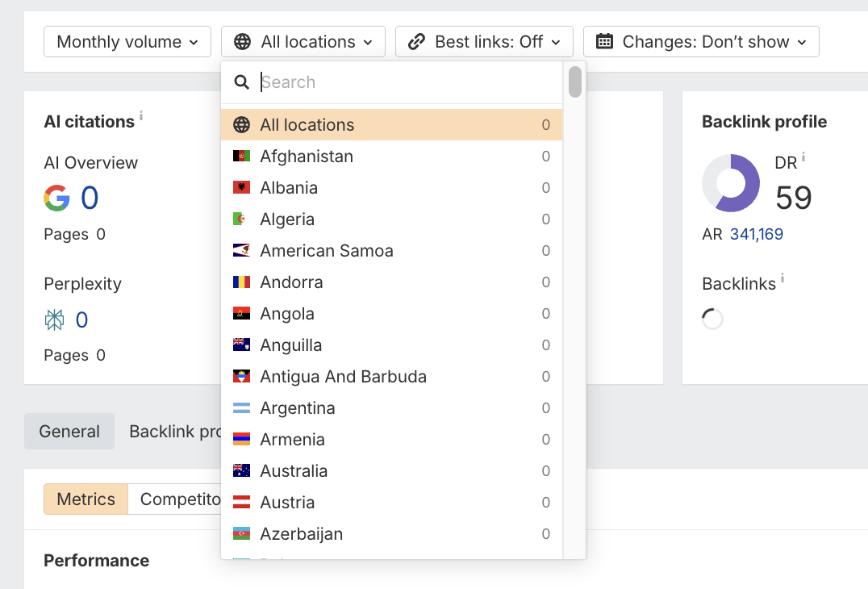Click the Google logo under AI Overview
Image resolution: width=868 pixels, height=589 pixels.
click(57, 198)
